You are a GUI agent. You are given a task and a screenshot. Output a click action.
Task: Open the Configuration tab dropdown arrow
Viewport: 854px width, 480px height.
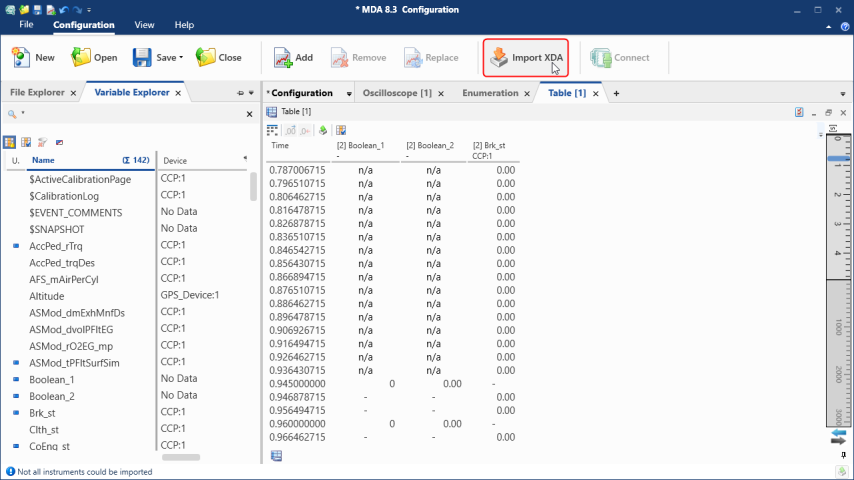point(349,94)
